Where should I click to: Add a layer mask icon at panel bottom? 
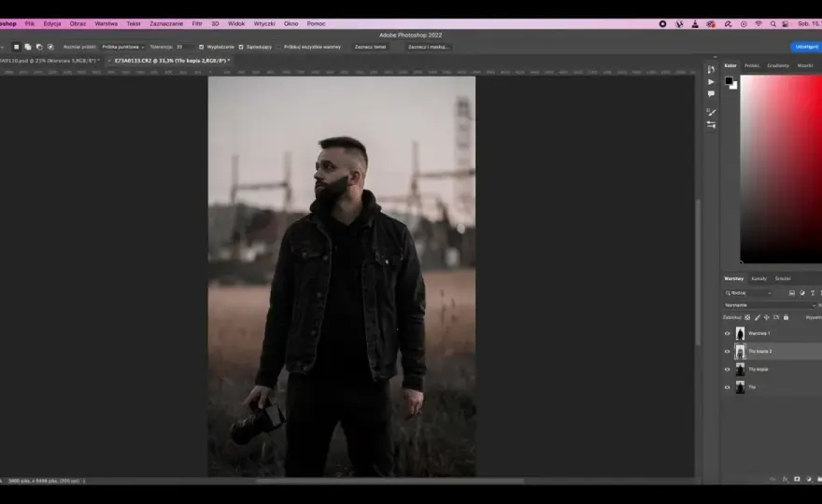(797, 480)
